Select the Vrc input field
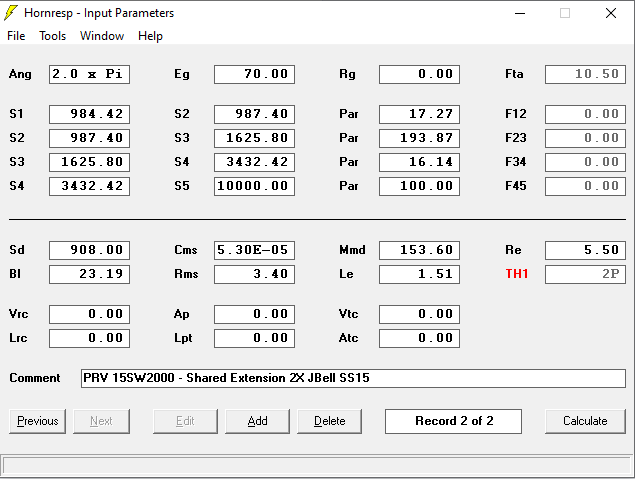Viewport: 635px width, 479px height. 89,314
